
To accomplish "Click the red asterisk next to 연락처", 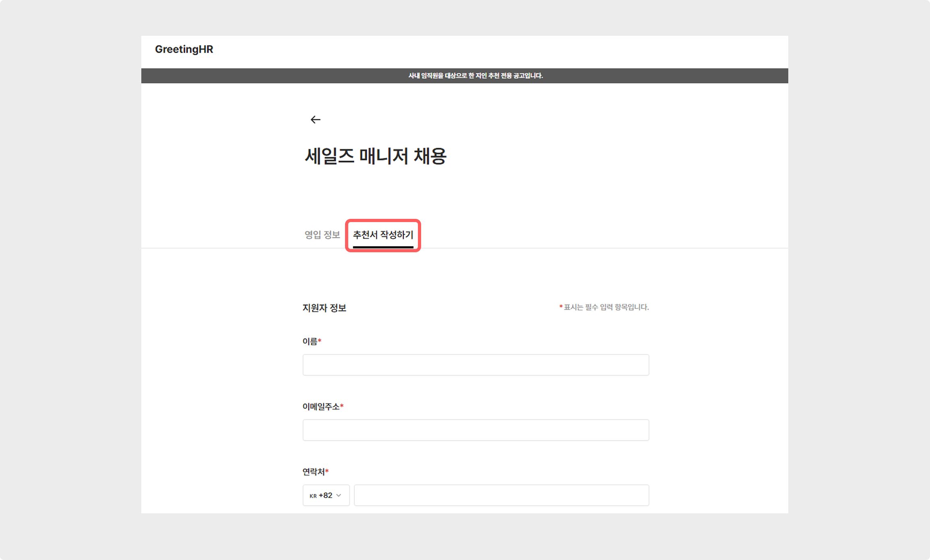I will click(327, 471).
